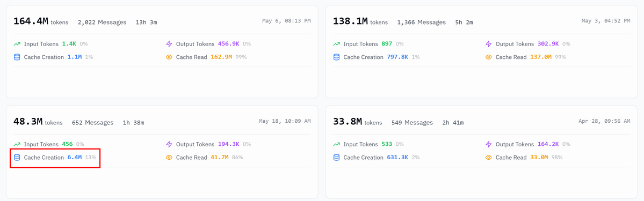Click the 86% cache read percentage

237,158
